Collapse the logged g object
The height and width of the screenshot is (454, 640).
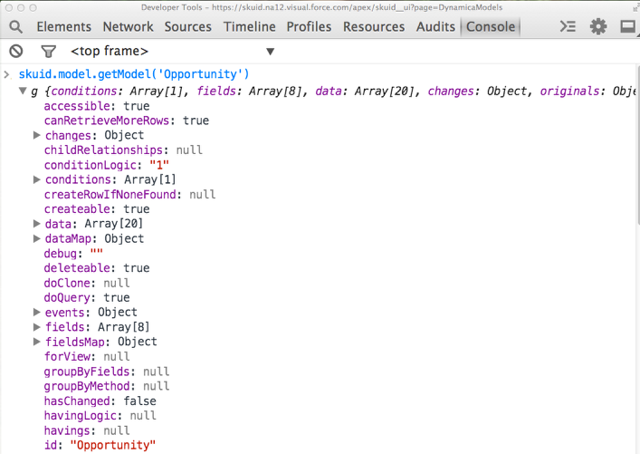pyautogui.click(x=23, y=92)
